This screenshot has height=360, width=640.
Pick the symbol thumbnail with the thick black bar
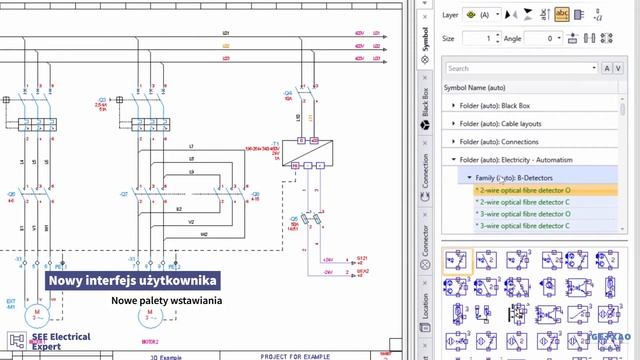(517, 314)
